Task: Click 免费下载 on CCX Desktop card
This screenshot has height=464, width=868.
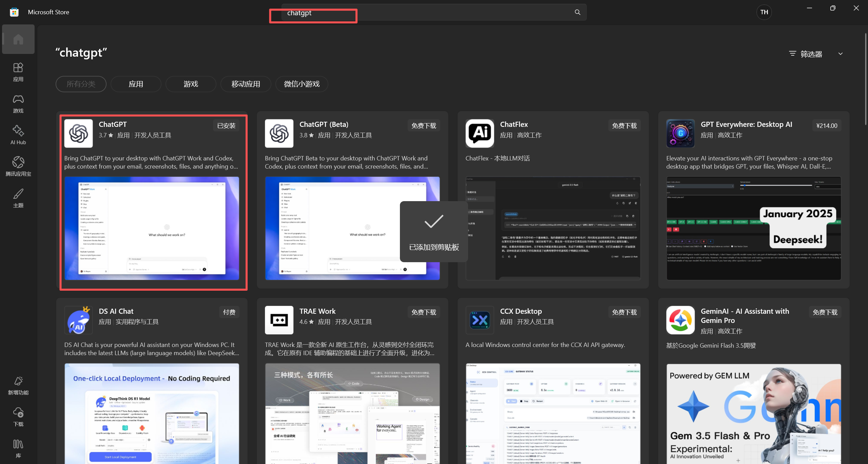Action: click(624, 312)
